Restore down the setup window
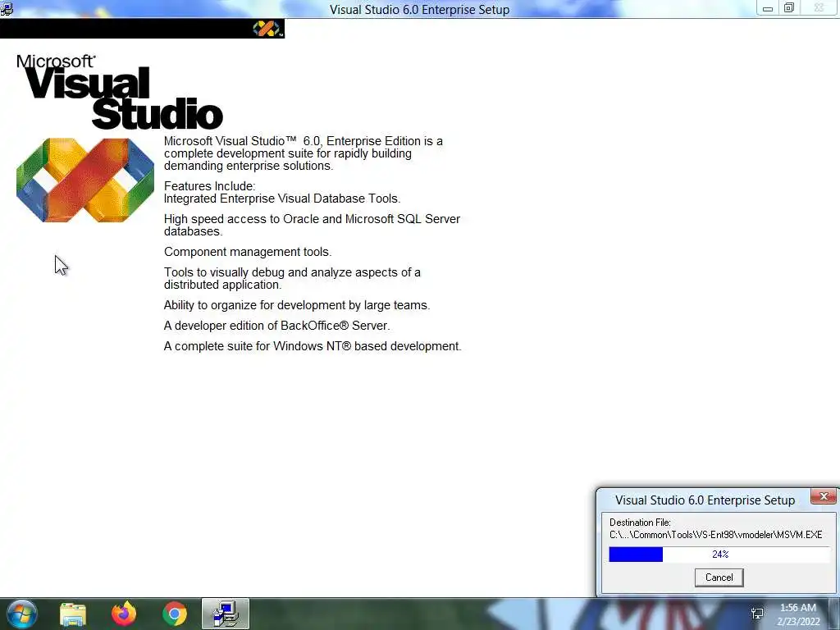Screen dimensions: 840x630 point(788,8)
